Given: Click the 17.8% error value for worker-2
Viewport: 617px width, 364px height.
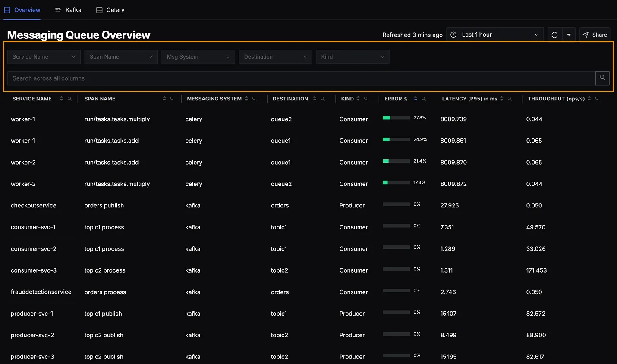Looking at the screenshot, I should (419, 182).
